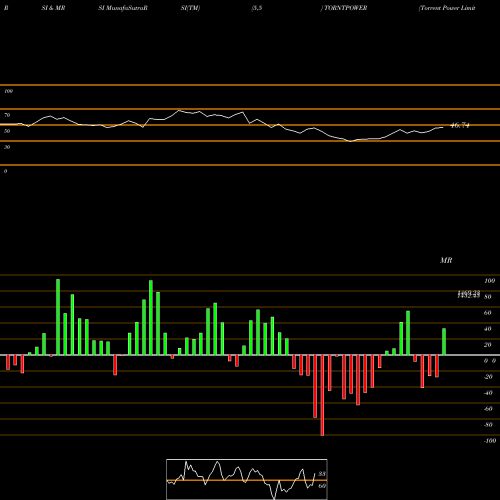Click the 'Torrent Power Limit' header text
The width and height of the screenshot is (500, 500).
(447, 8)
